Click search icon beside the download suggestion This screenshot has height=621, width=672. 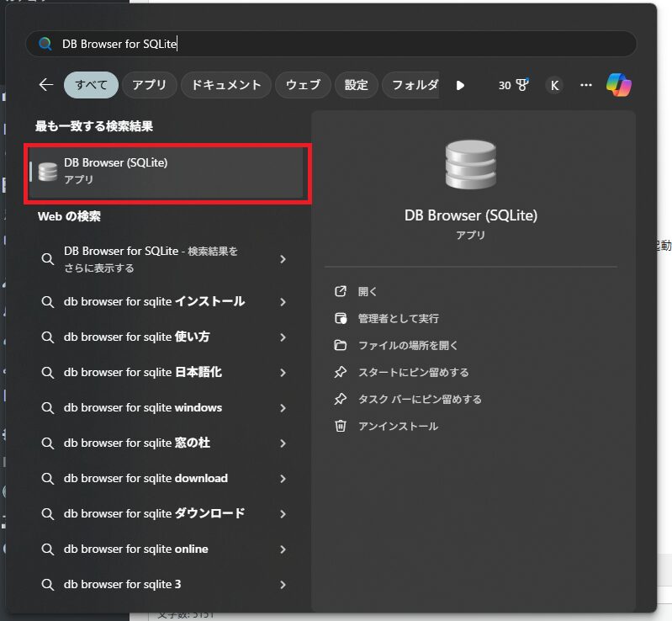click(48, 479)
